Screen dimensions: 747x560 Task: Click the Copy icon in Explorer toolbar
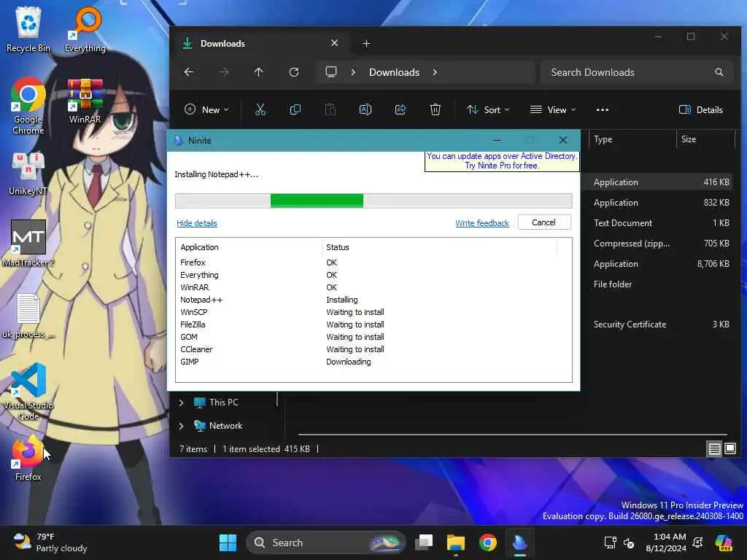coord(295,110)
